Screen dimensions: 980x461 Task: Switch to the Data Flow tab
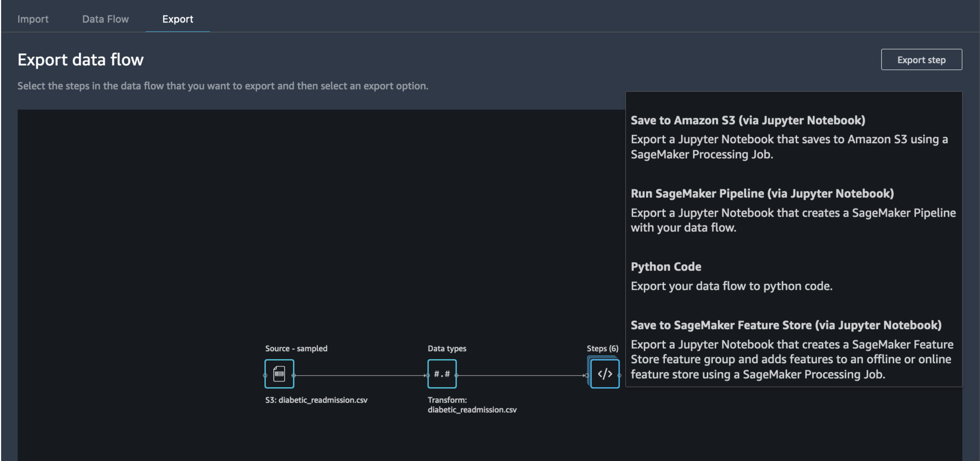click(x=105, y=19)
